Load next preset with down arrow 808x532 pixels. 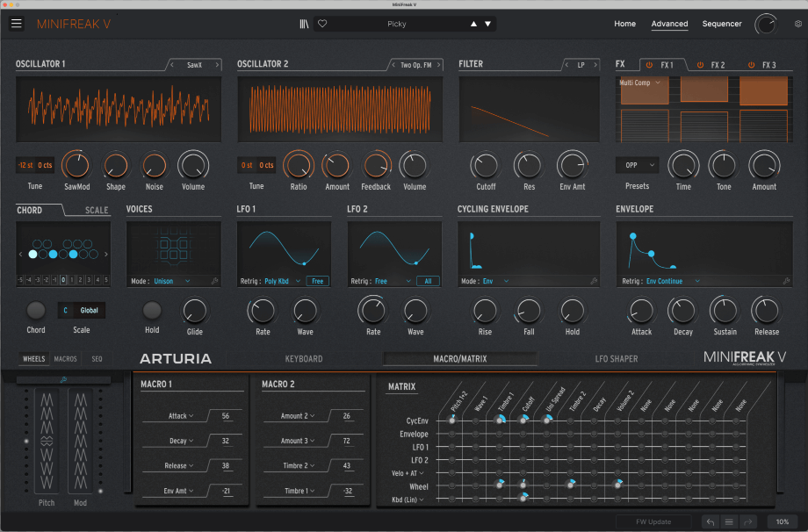487,24
